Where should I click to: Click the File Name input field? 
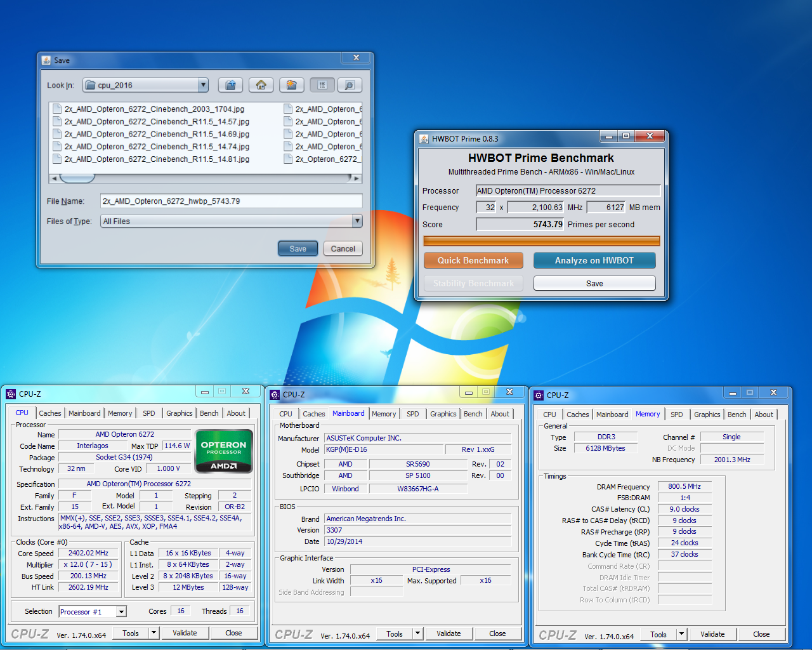(231, 201)
